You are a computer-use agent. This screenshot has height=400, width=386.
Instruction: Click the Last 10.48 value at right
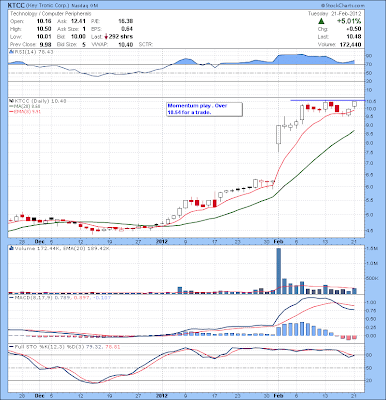pyautogui.click(x=355, y=37)
